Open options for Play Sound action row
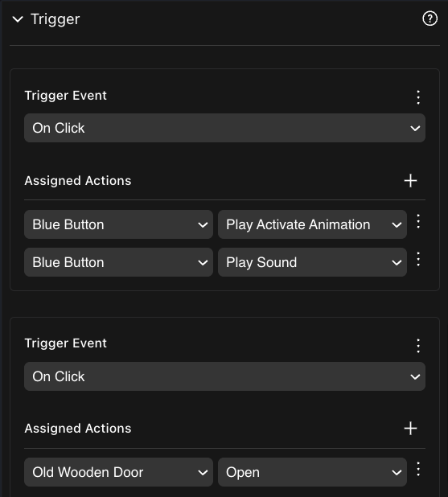448x497 pixels. 418,259
